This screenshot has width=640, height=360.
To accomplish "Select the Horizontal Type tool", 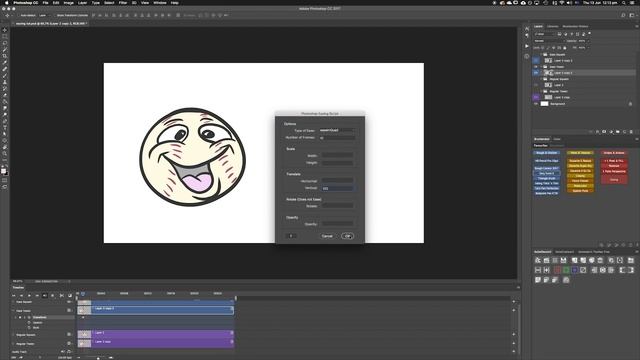I will click(x=5, y=127).
